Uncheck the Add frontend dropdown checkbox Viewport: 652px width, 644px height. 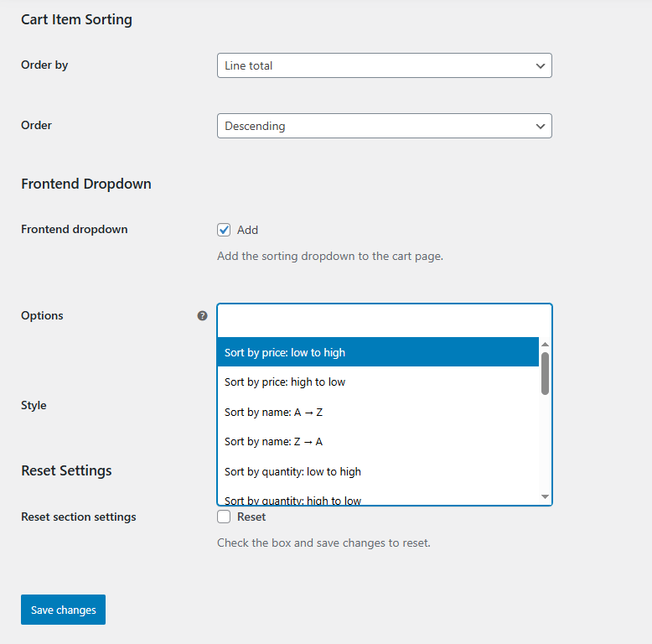224,230
